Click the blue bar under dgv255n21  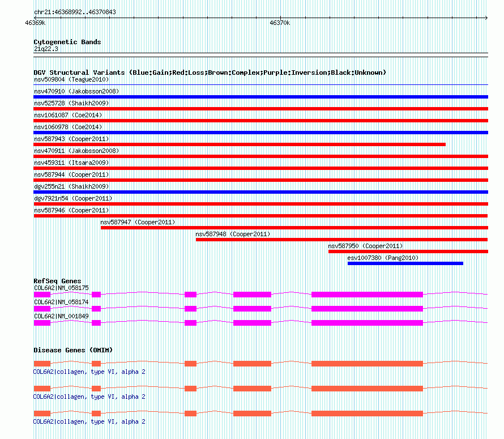click(260, 192)
